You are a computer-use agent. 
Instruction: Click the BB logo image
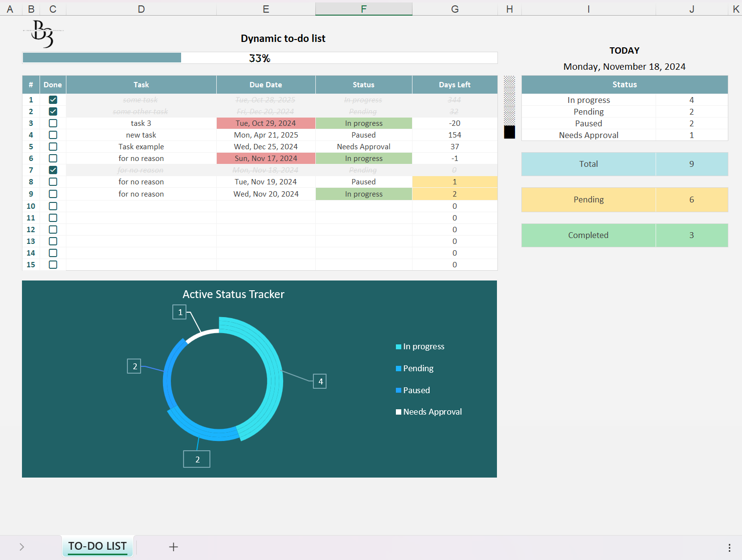[x=43, y=34]
